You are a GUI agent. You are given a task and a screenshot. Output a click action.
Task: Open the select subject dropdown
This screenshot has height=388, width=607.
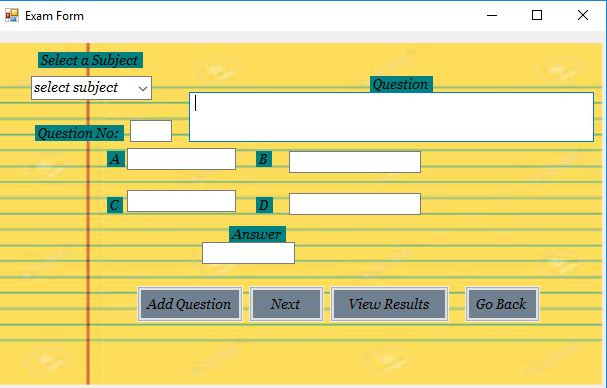91,88
